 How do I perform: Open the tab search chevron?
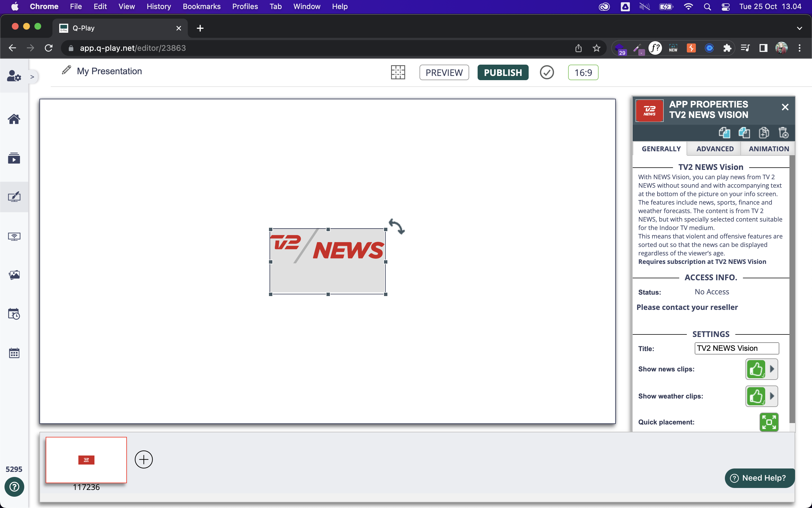point(800,28)
